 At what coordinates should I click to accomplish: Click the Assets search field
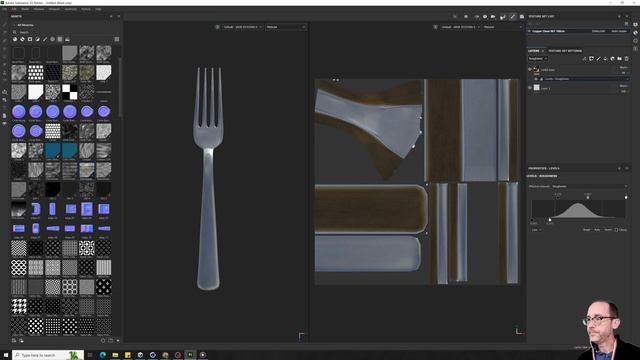[65, 32]
